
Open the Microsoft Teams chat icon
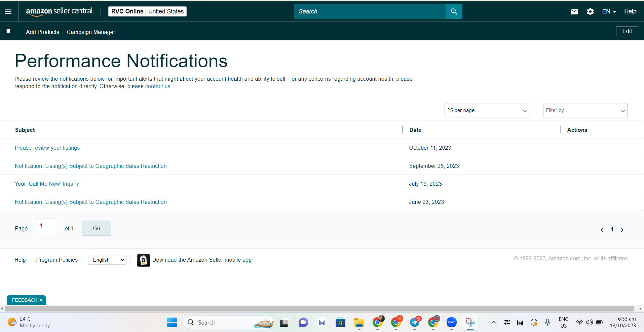pos(303,323)
